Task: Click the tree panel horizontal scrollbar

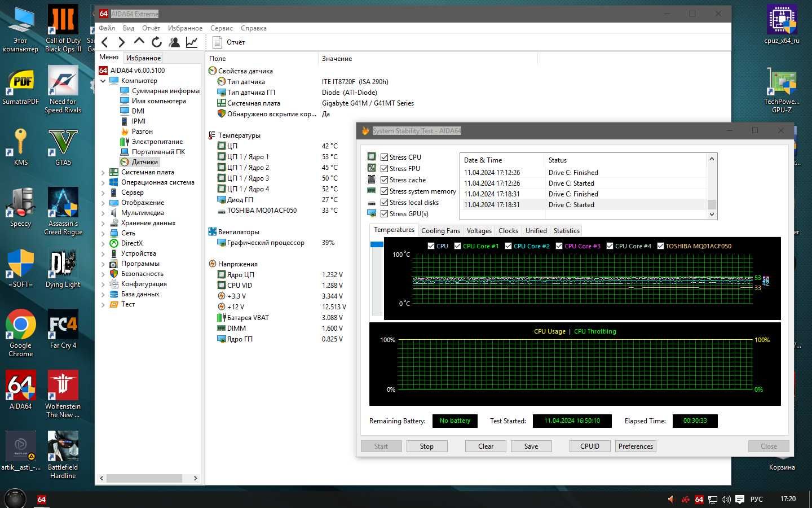Action: point(144,478)
